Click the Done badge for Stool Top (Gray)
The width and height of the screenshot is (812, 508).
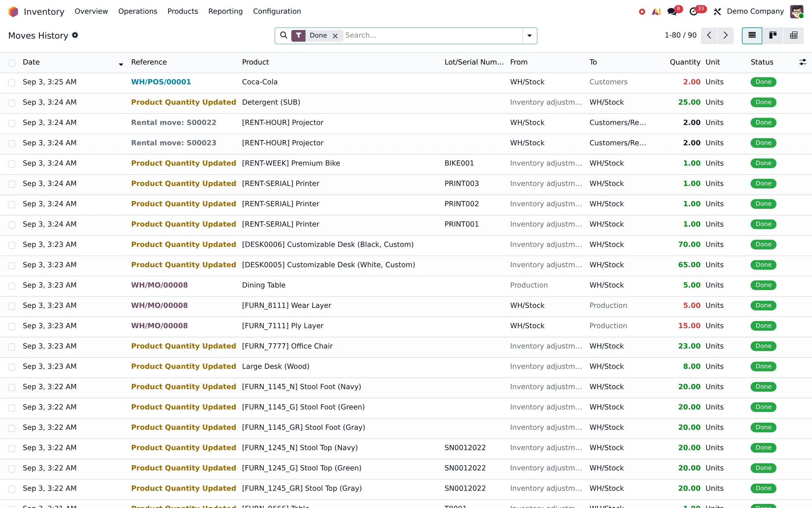(763, 488)
